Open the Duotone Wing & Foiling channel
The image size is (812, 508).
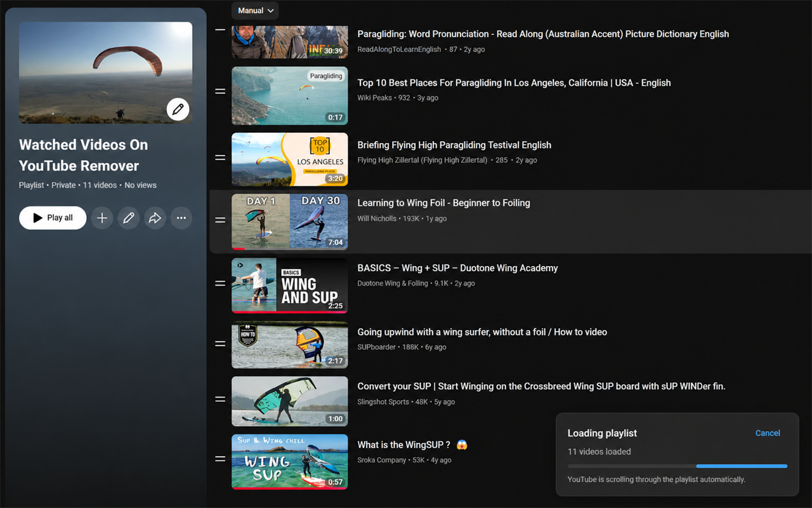coord(393,283)
